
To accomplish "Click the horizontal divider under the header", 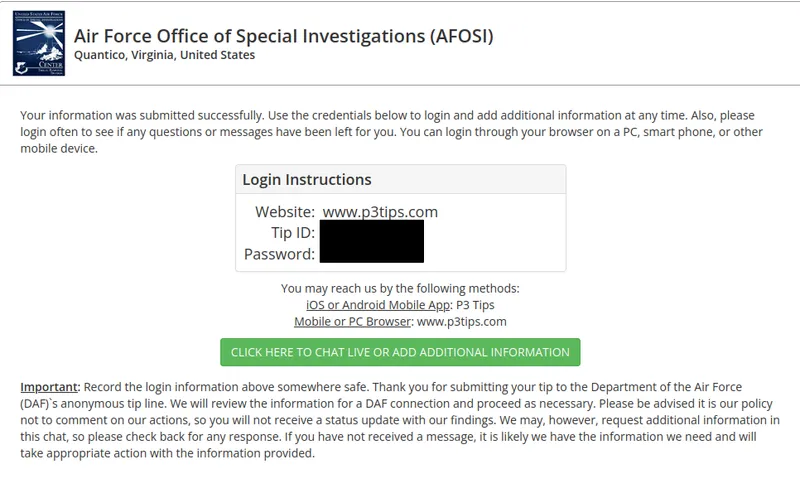I will [x=400, y=85].
